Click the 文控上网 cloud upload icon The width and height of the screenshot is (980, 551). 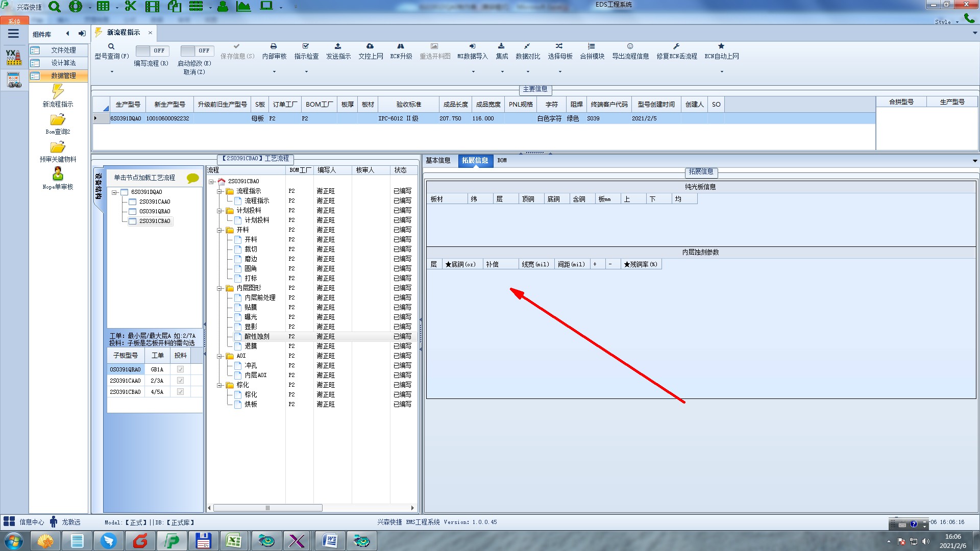click(x=370, y=46)
